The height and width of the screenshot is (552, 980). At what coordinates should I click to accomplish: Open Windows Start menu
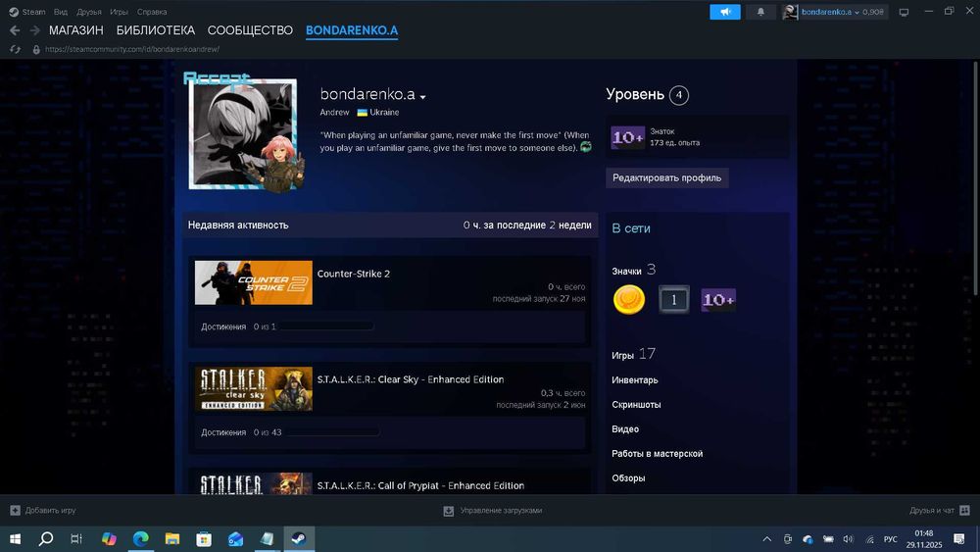coord(15,539)
